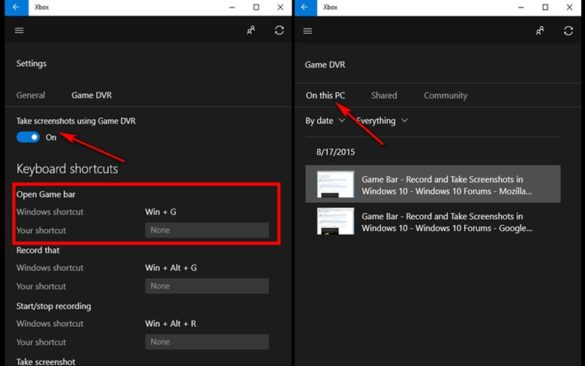Click the Start/stop recording label
Viewport: 585px width, 366px height.
(53, 306)
